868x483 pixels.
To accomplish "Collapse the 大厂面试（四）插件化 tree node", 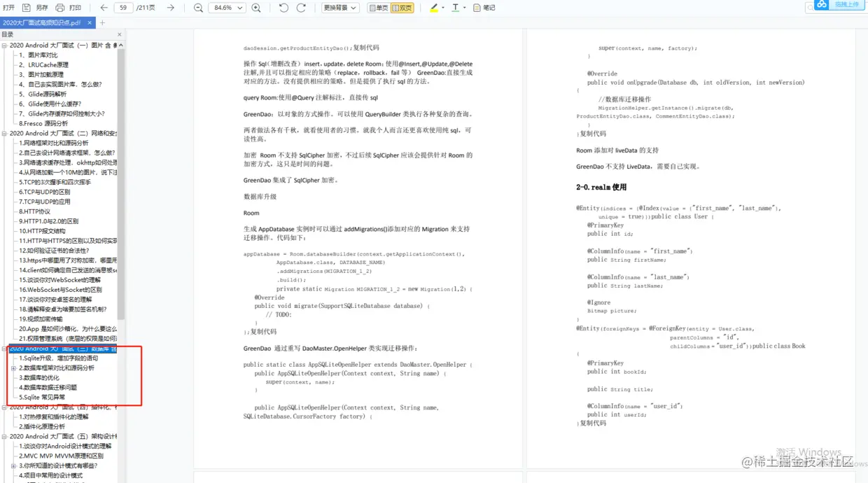I will point(4,407).
